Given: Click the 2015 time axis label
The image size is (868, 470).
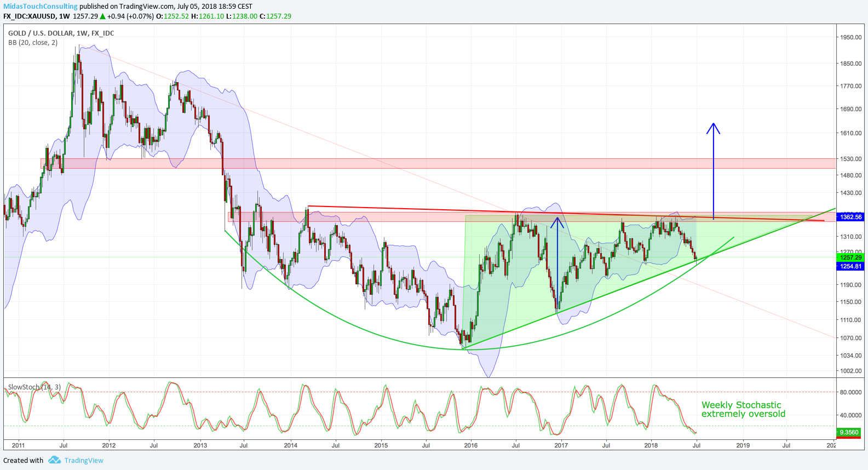Looking at the screenshot, I should (381, 445).
